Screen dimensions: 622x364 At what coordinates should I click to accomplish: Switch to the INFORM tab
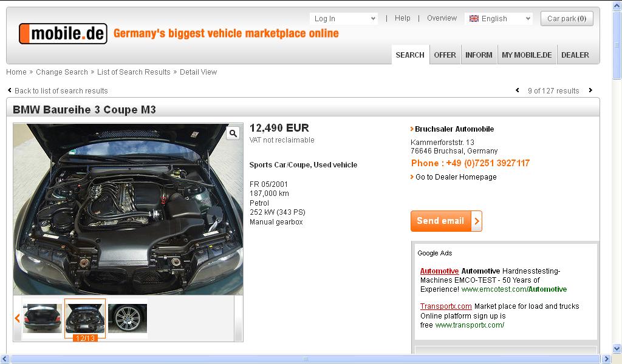[479, 55]
